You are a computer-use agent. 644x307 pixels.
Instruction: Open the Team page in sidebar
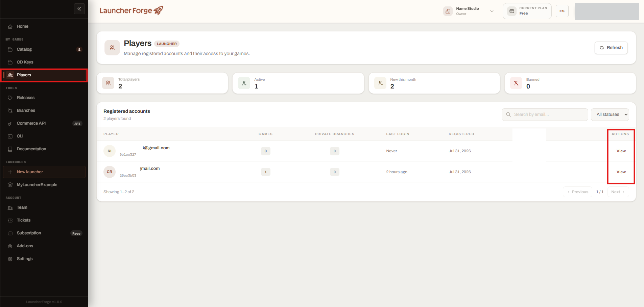(x=44, y=207)
